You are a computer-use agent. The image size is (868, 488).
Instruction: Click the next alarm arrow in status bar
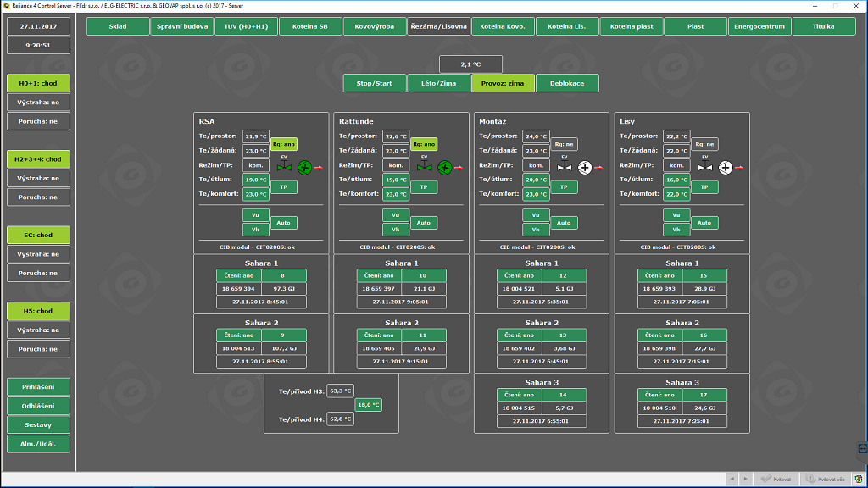click(745, 479)
